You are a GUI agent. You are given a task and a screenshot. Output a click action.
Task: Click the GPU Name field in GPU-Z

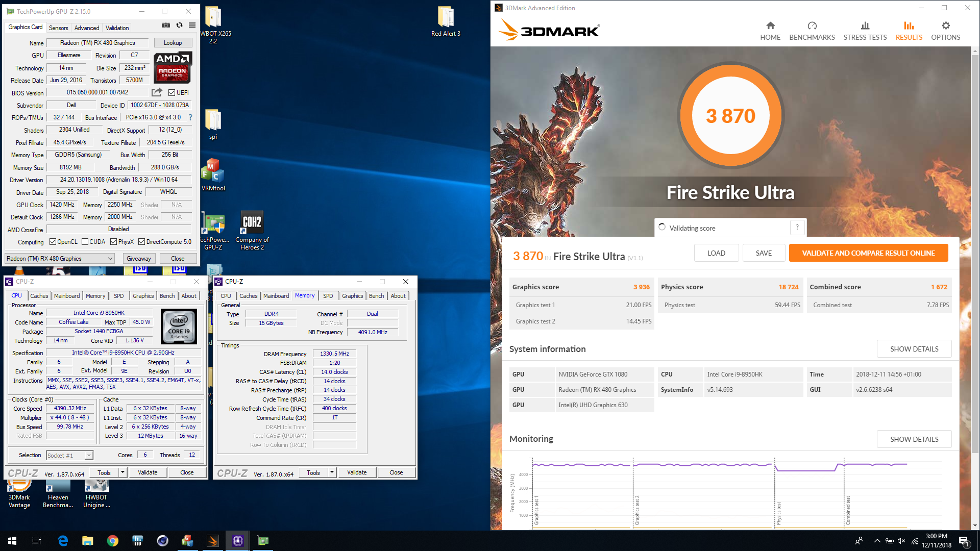pyautogui.click(x=97, y=43)
